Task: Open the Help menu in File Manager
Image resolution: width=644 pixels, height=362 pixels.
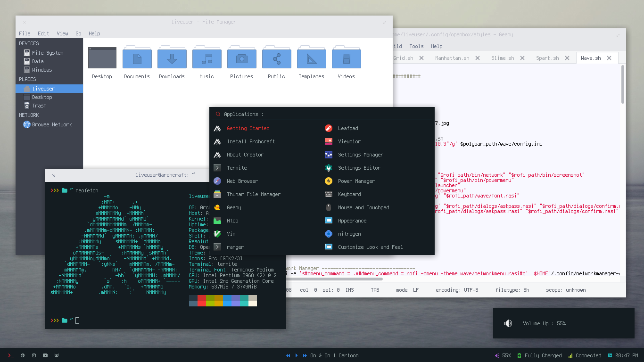Action: coord(94,33)
